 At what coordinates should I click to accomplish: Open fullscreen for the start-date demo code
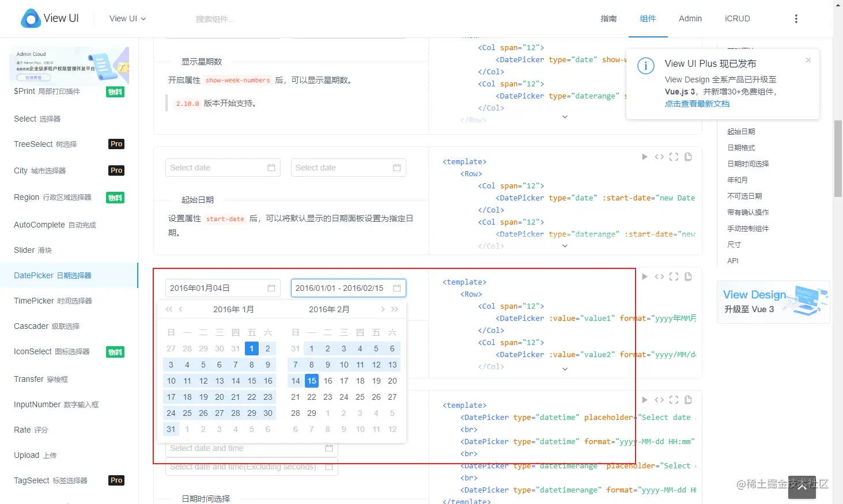[x=674, y=157]
